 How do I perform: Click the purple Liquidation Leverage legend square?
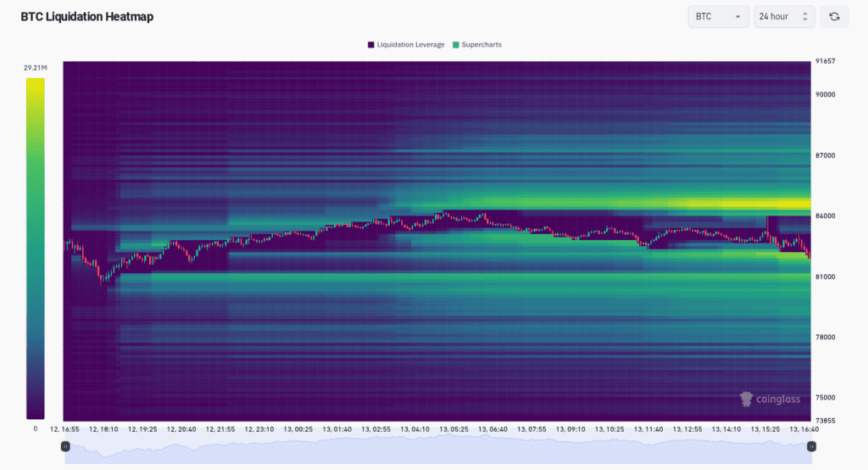tap(371, 44)
